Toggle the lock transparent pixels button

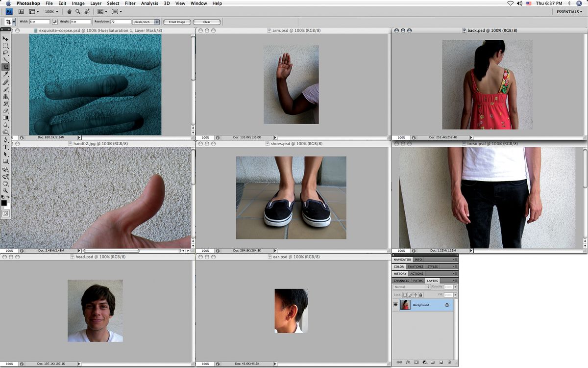405,295
